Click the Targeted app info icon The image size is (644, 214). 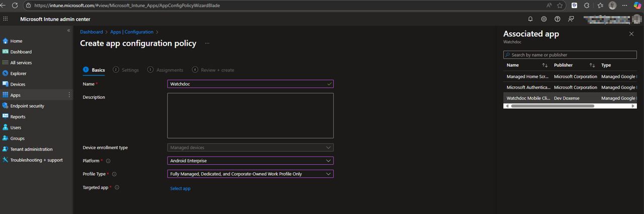click(x=117, y=187)
